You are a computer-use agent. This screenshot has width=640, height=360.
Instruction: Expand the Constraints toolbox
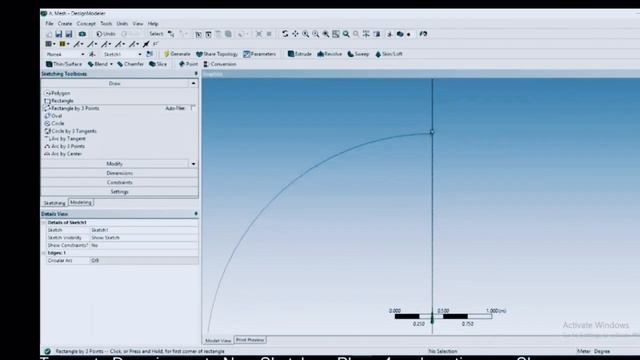point(120,182)
